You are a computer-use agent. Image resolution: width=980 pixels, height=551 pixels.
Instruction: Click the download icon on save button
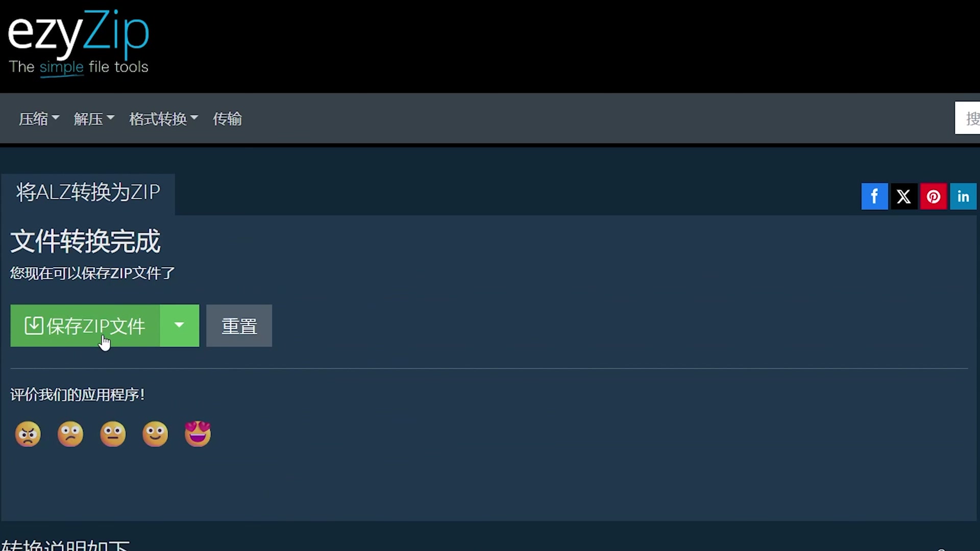34,325
